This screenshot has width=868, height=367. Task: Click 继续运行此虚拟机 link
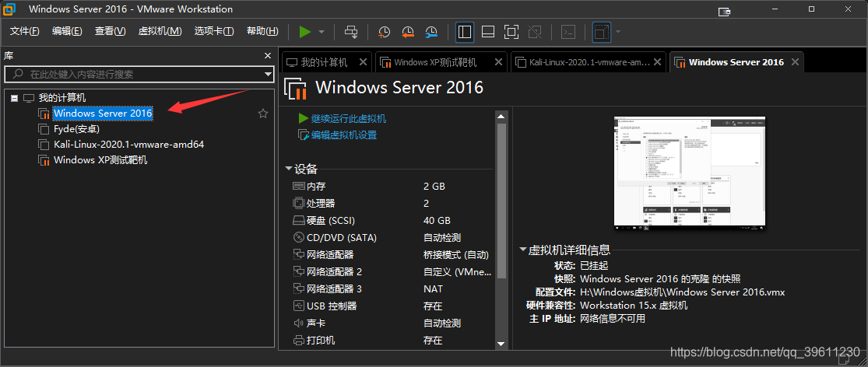pyautogui.click(x=348, y=119)
